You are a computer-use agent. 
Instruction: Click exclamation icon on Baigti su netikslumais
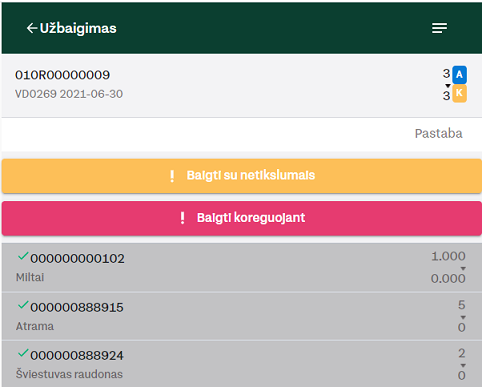172,176
